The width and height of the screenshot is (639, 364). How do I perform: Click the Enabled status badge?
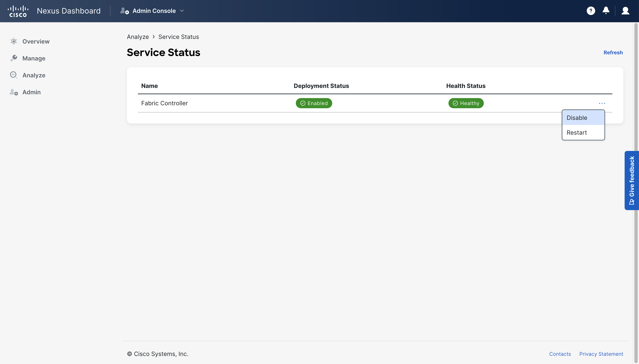[314, 103]
